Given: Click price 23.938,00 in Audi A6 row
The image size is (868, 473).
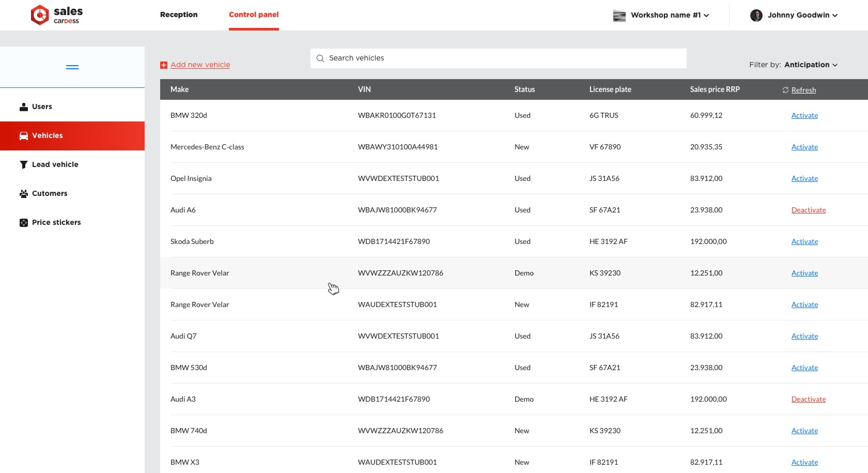Looking at the screenshot, I should (706, 210).
